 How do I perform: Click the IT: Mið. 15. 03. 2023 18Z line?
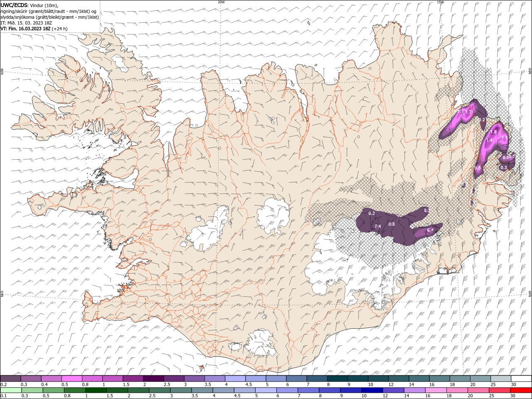26,23
